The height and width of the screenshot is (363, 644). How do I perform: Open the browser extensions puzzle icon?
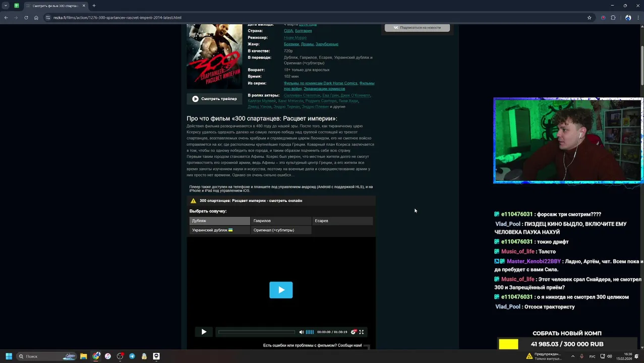(613, 18)
